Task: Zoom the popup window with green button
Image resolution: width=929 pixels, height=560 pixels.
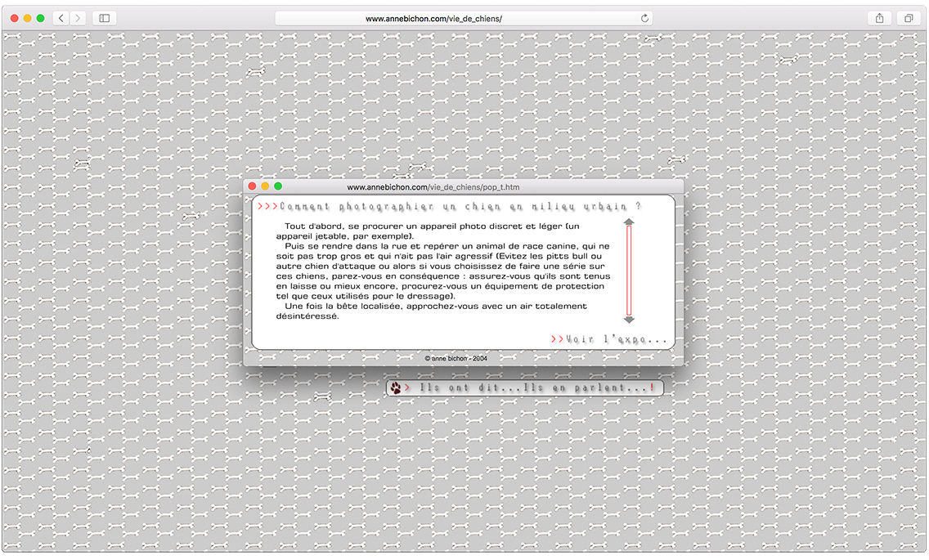Action: point(278,187)
